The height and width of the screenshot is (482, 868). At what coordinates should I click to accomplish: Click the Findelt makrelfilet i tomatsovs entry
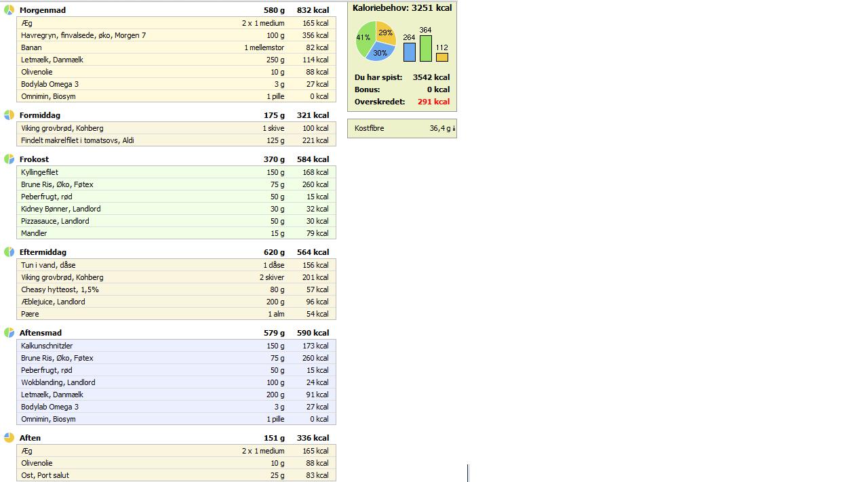pos(176,140)
